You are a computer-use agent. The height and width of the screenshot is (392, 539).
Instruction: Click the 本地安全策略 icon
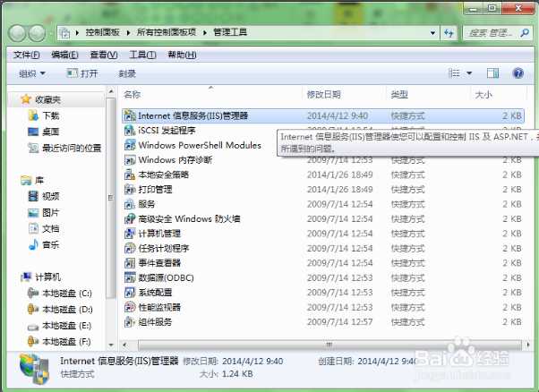[130, 175]
